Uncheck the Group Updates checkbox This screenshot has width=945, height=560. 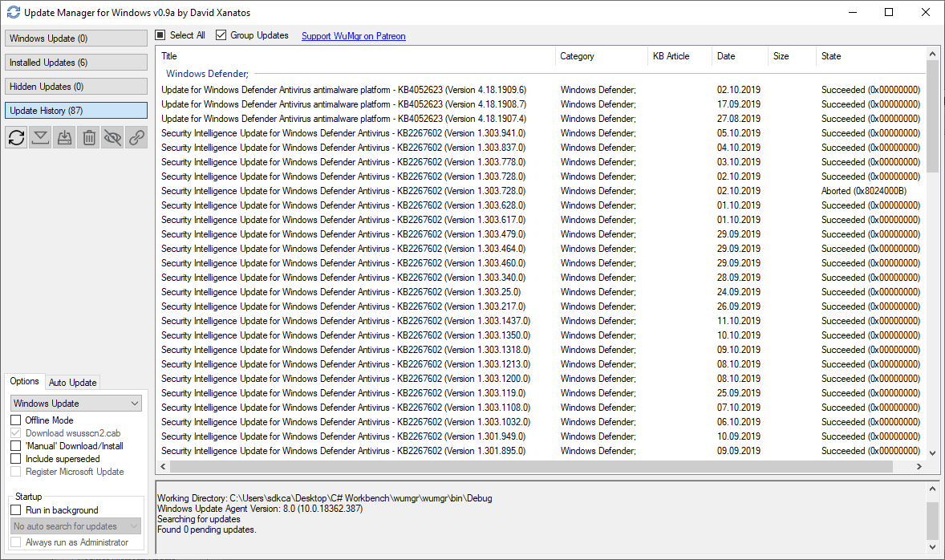pos(221,35)
